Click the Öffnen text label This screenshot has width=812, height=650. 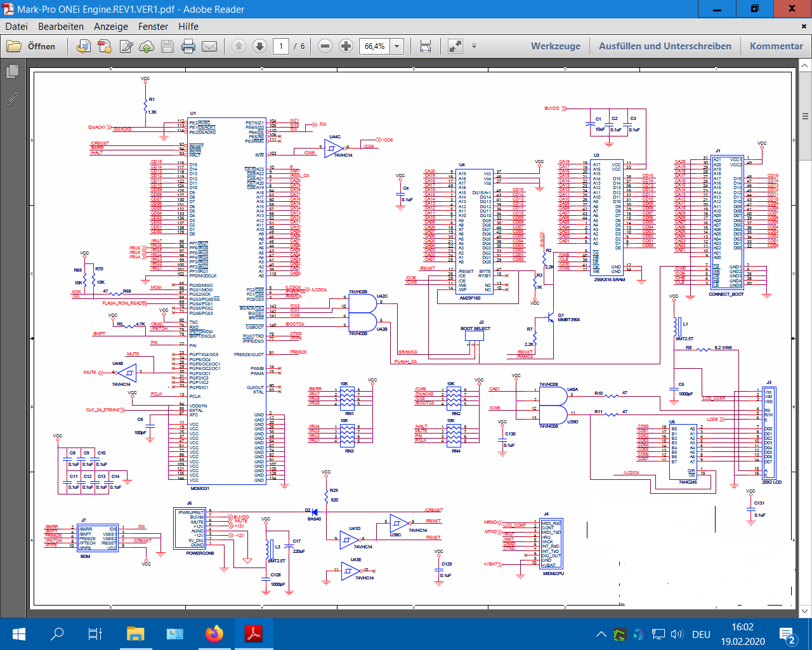click(41, 46)
